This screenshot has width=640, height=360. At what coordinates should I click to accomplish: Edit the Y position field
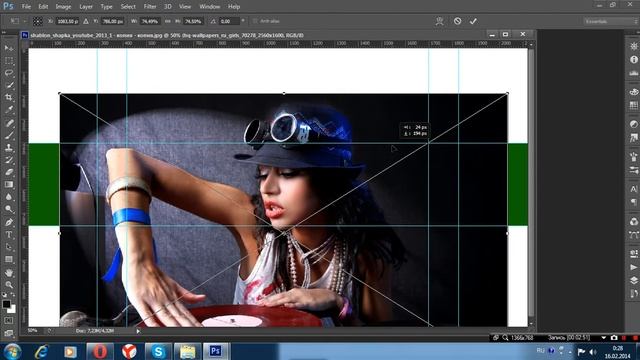(113, 21)
